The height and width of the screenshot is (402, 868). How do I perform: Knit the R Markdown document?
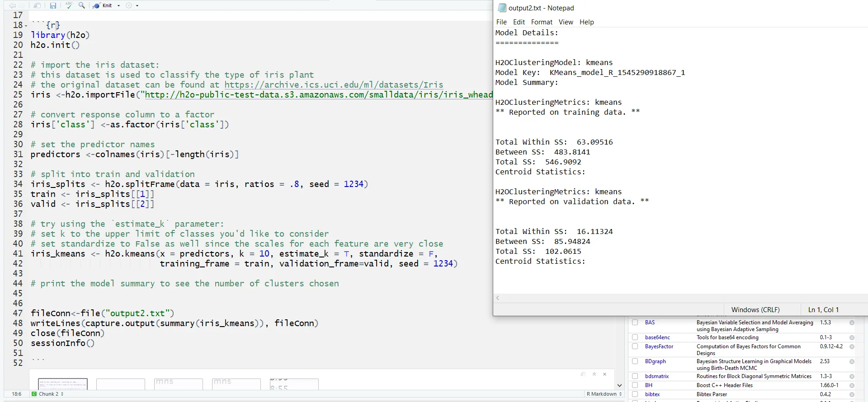point(103,5)
